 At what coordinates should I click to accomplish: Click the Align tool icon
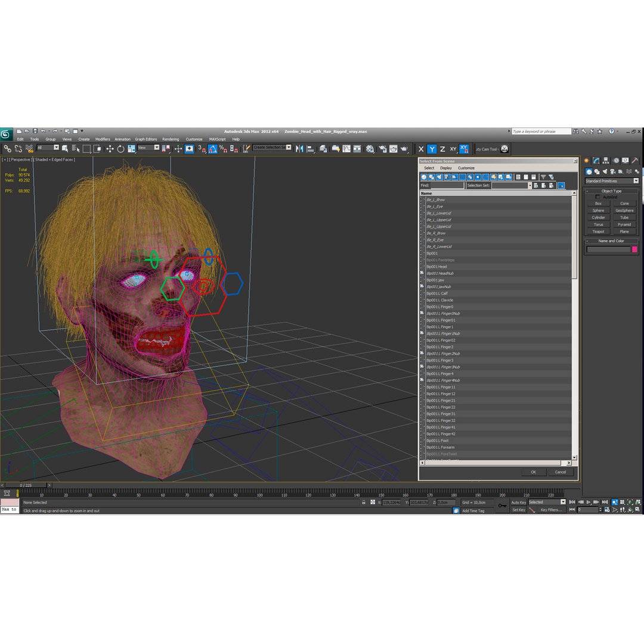click(x=311, y=148)
